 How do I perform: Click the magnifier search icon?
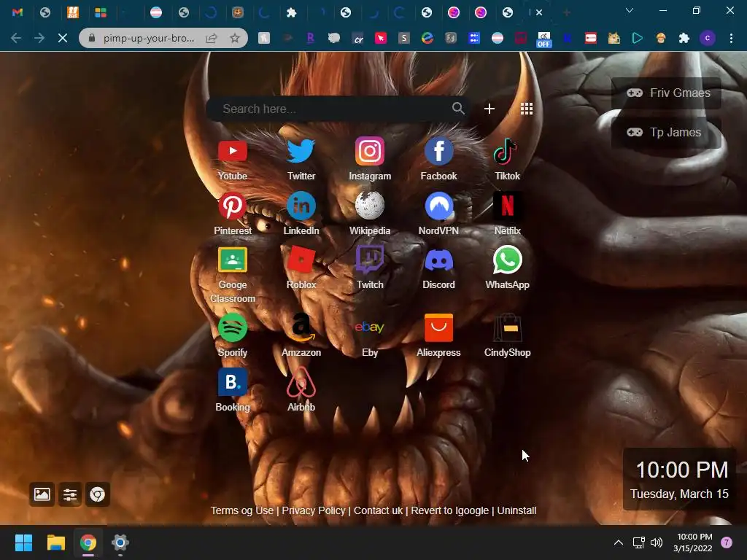pos(458,109)
